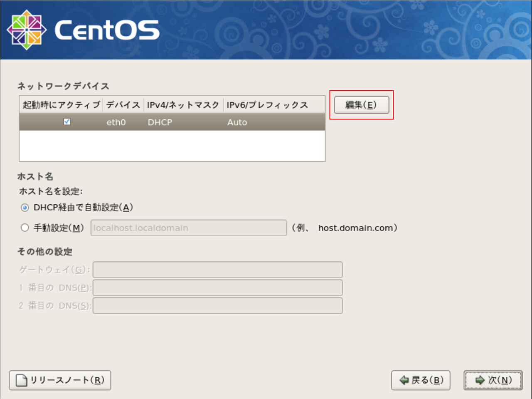Open the 編集(E) dialog for eth0
532x399 pixels.
pos(361,105)
